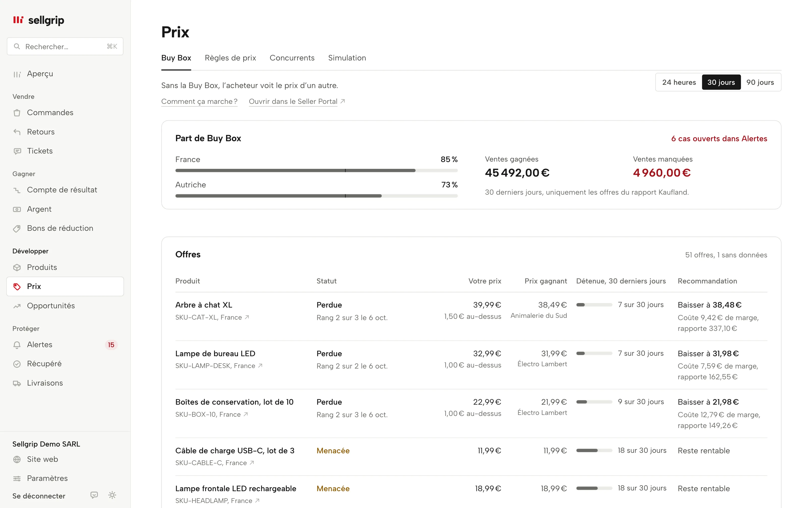812x508 pixels.
Task: Click the Alertes badge showing 15
Action: click(111, 345)
